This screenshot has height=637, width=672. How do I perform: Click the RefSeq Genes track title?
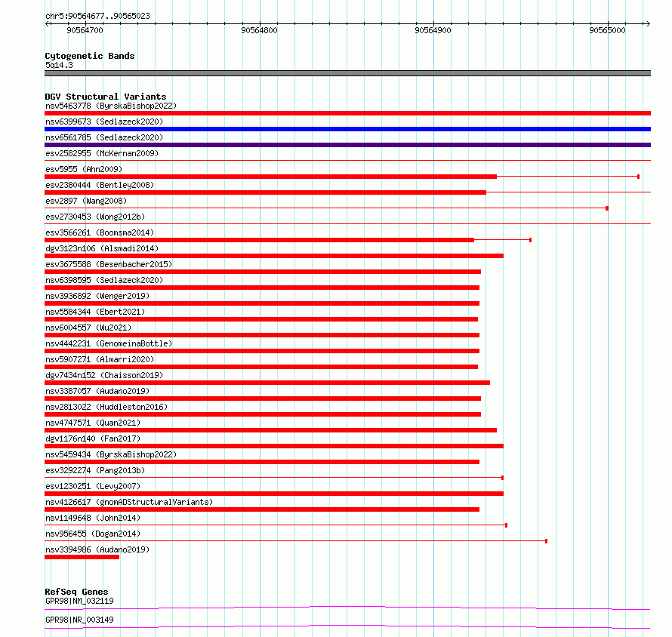(x=76, y=592)
